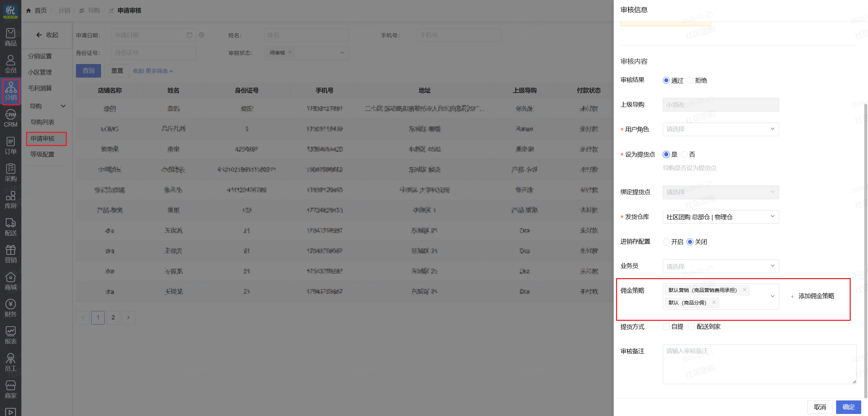Click the 营销 gift icon

coord(11,254)
